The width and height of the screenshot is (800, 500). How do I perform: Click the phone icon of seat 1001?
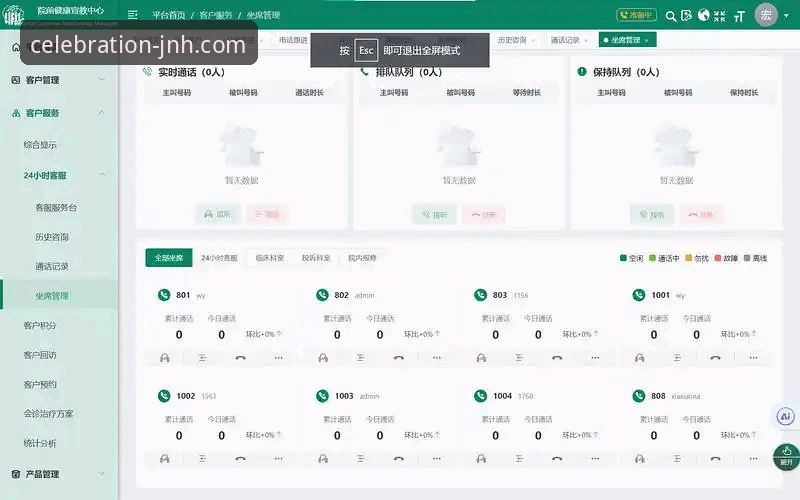pyautogui.click(x=639, y=295)
